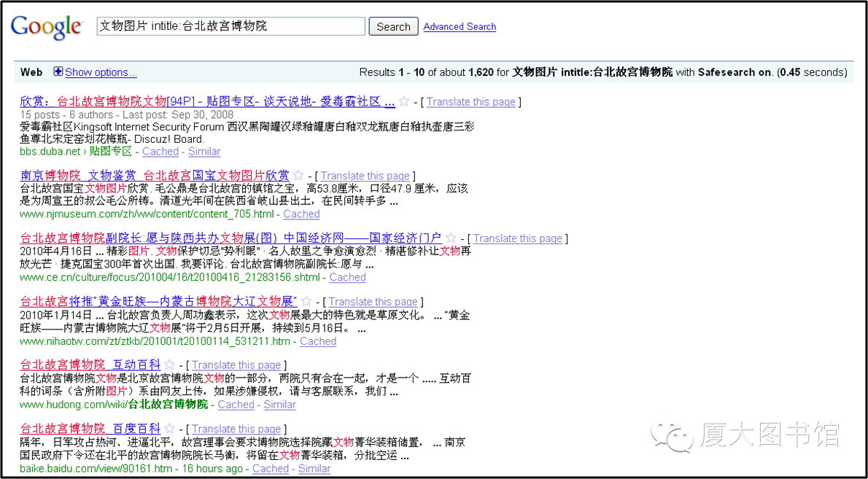868x479 pixels.
Task: Open the 台北故宫博物院_互动百科 result title
Action: pyautogui.click(x=90, y=365)
